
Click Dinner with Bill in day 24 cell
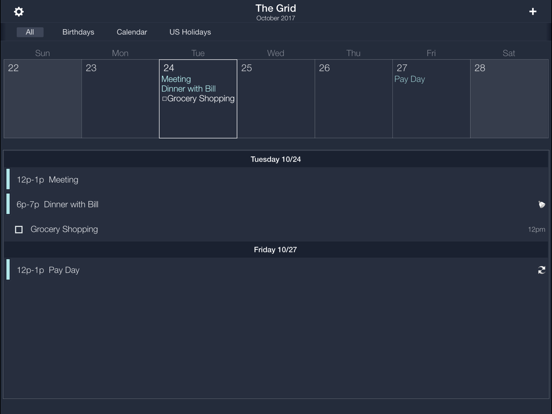point(188,89)
